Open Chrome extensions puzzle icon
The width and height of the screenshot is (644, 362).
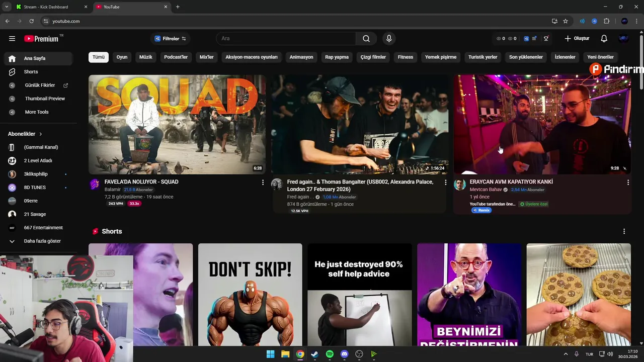606,21
